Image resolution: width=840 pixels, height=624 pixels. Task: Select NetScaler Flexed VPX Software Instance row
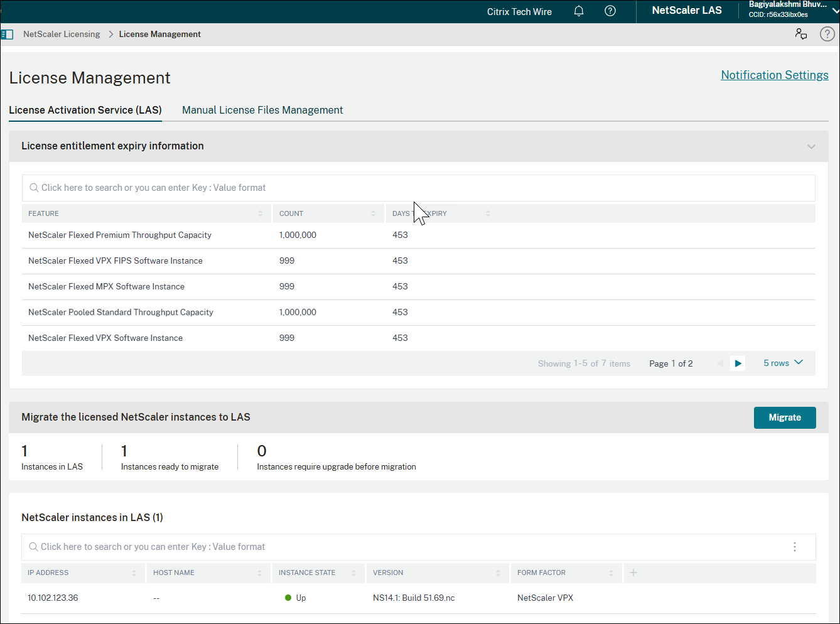419,338
